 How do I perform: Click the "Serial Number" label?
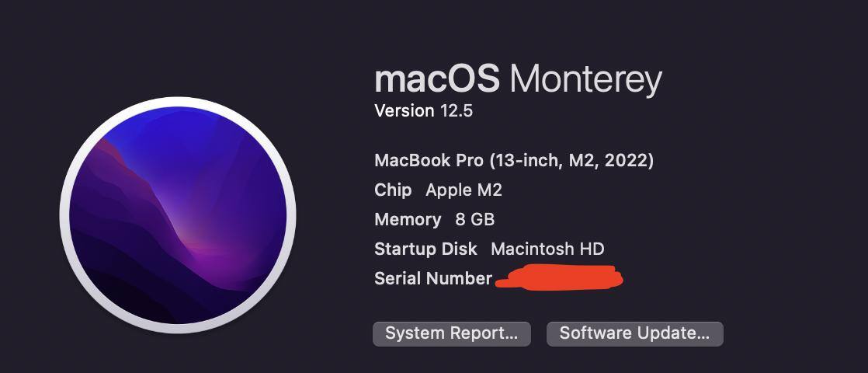click(432, 279)
